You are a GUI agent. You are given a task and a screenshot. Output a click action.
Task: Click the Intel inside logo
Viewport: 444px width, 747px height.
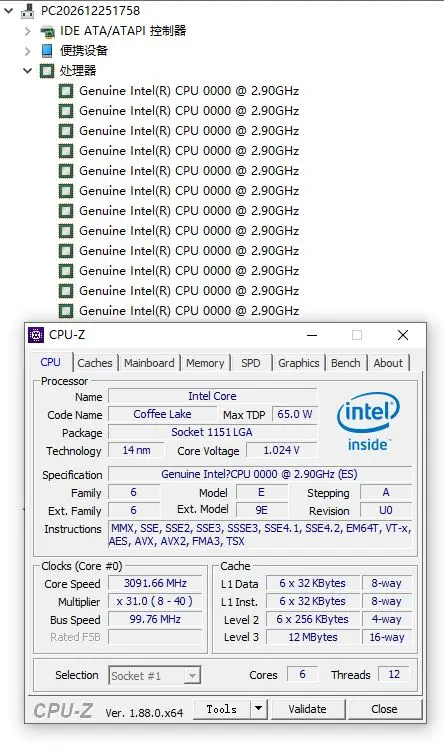368,422
